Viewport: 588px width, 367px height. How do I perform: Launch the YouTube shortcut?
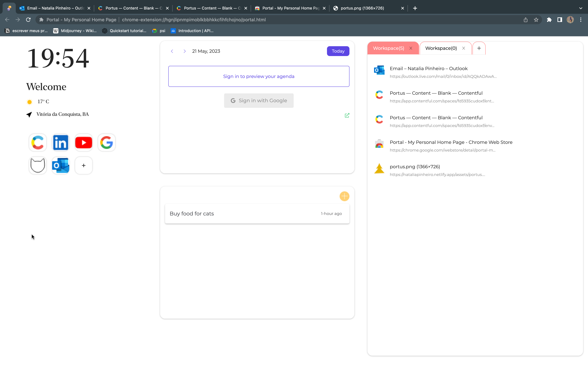pos(84,143)
